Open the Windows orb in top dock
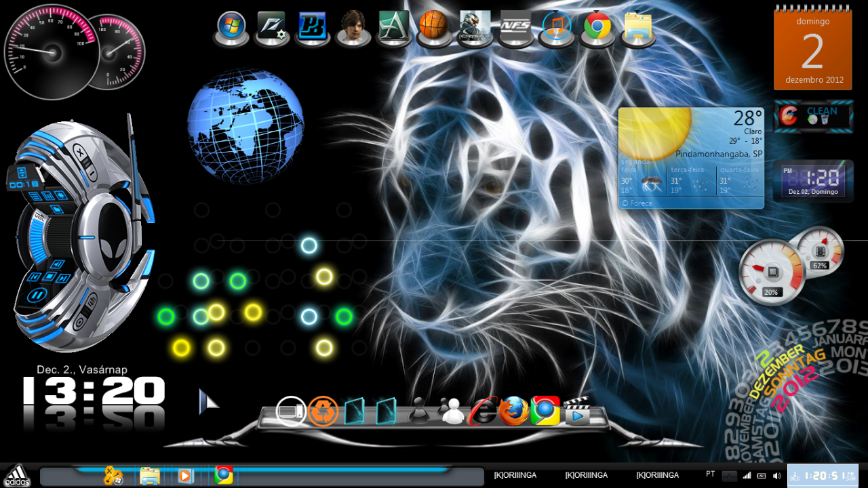This screenshot has height=488, width=868. click(x=231, y=26)
